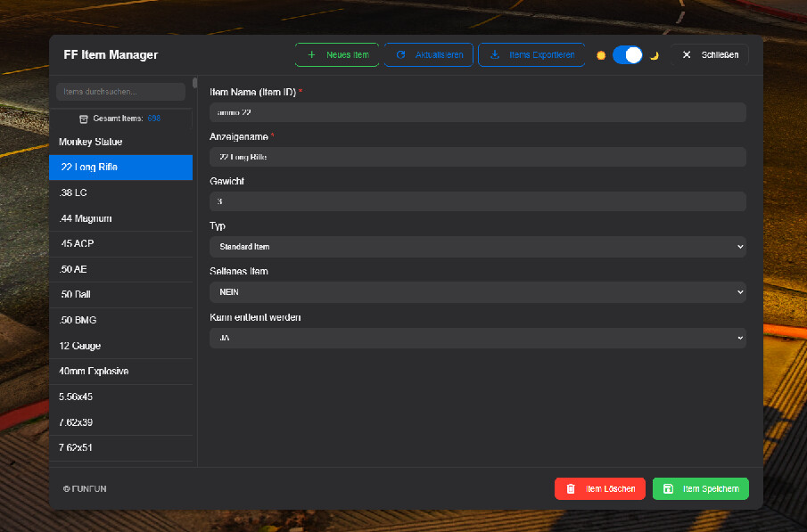
Task: Expand the Seltenes Item dropdown
Action: 477,292
